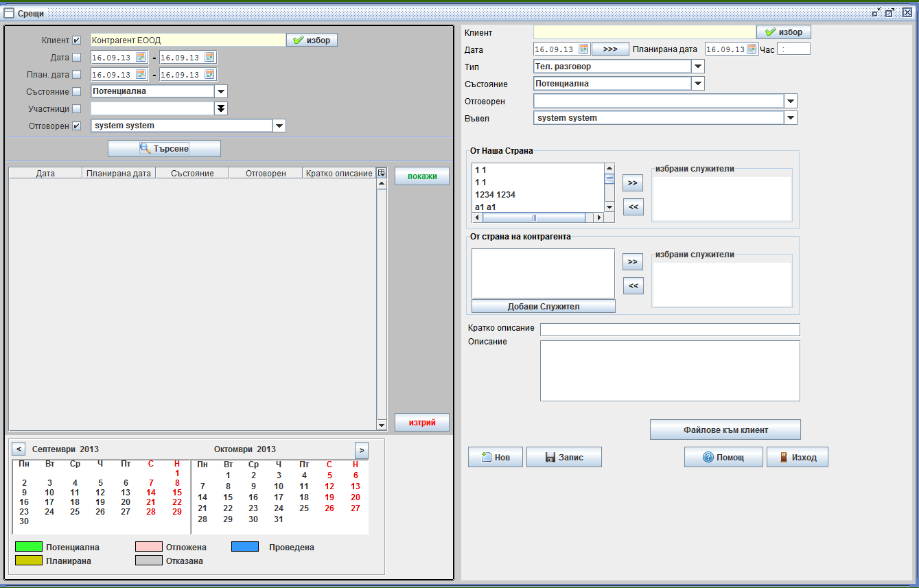Click gray Отказана legend color swatch
919x588 pixels.
click(x=149, y=561)
